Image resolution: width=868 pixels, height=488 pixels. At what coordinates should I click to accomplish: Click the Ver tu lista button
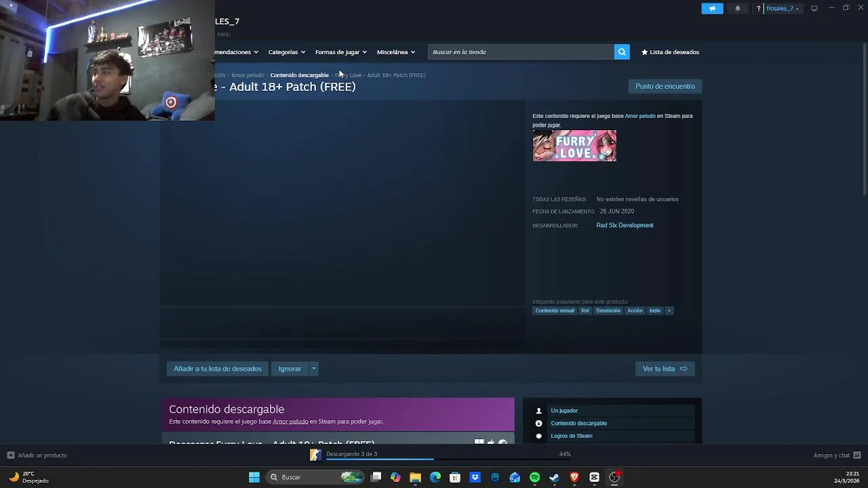pos(665,369)
